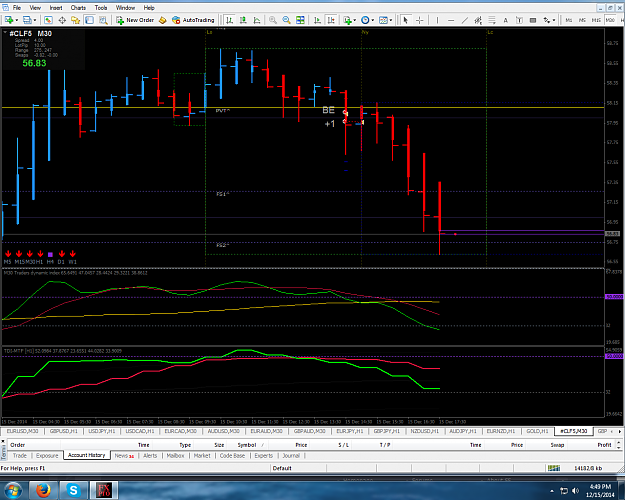Screen dimensions: 625x500
Task: Select the text tool A icon
Action: (505, 20)
